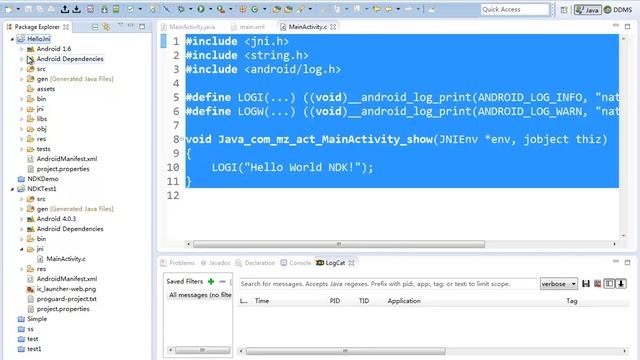
Task: Click the Debug bug toolbar icon
Action: (x=181, y=9)
